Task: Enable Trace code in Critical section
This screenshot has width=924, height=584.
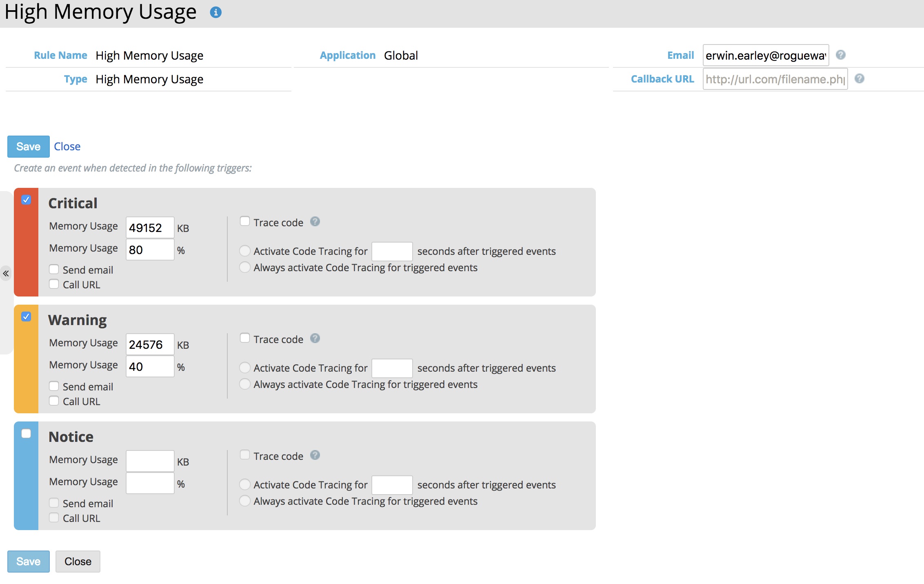Action: pos(245,221)
